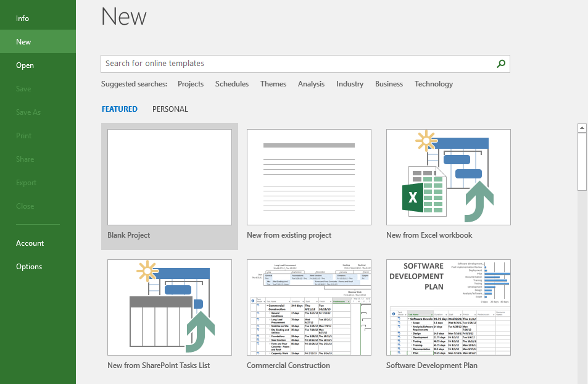Search suggested term Industry
The height and width of the screenshot is (384, 588).
pos(350,84)
